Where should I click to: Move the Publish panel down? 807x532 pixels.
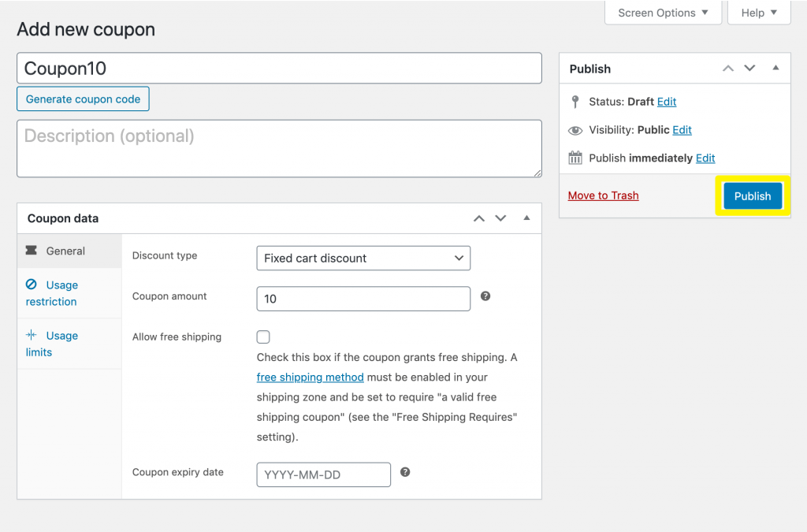coord(750,68)
